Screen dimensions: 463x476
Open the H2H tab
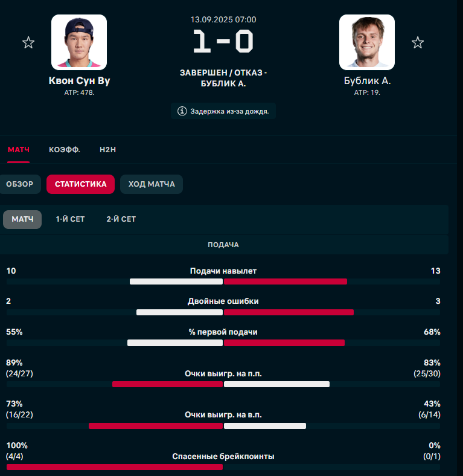[x=107, y=150]
